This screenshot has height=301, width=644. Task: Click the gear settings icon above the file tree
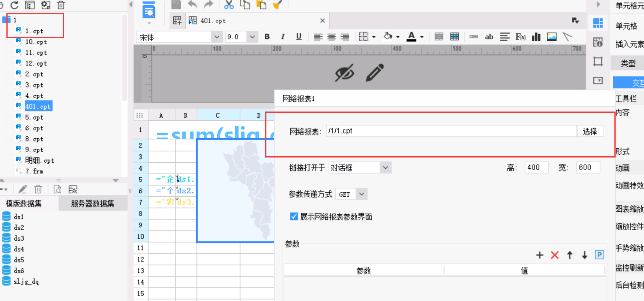point(46,5)
